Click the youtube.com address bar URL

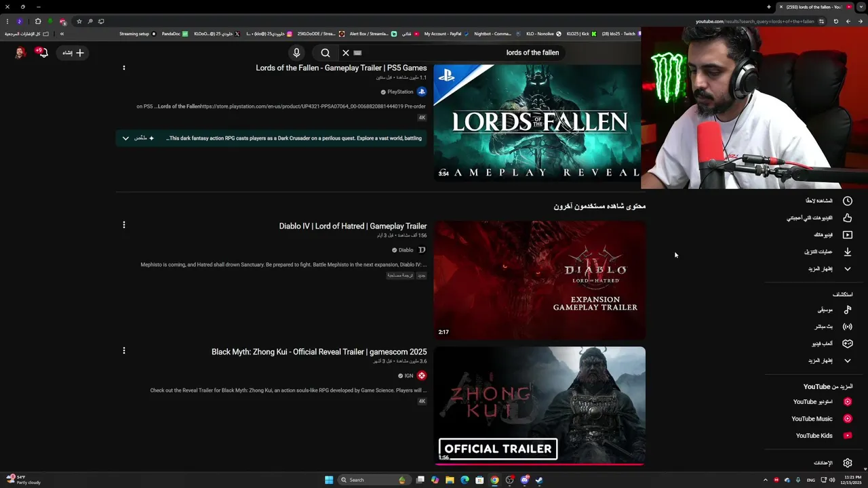(x=755, y=22)
